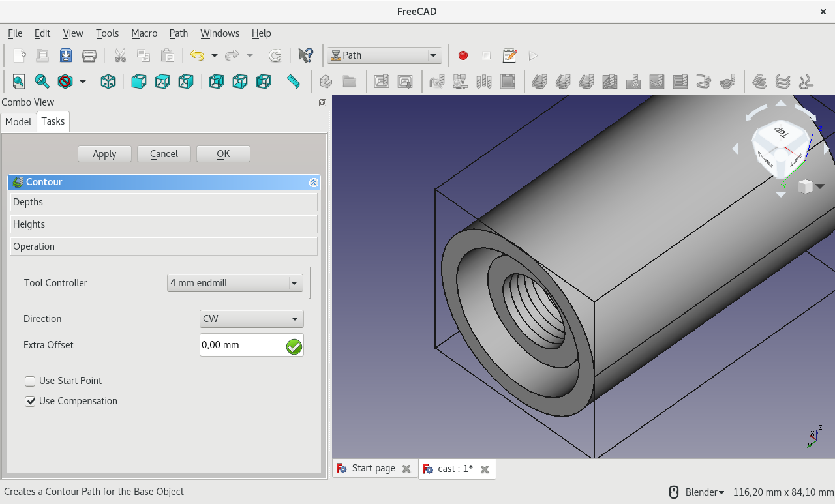
Task: Open the Direction CW dropdown
Action: tap(251, 319)
